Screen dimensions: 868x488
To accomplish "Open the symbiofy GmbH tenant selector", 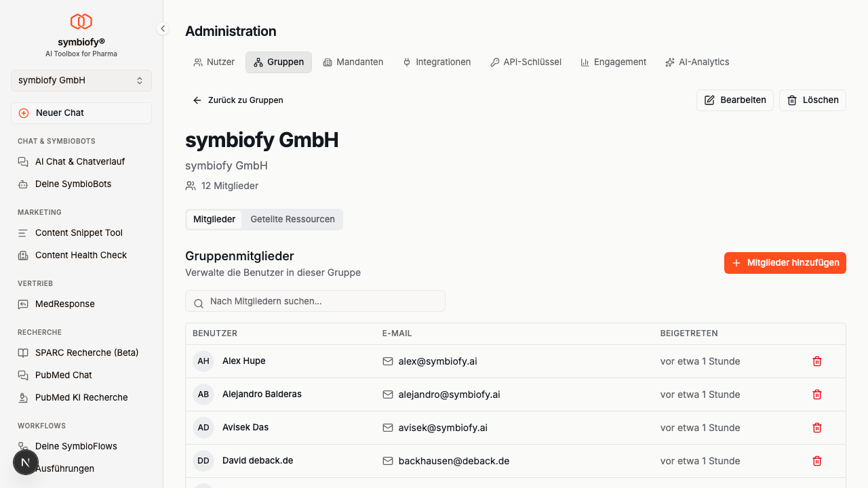I will 81,80.
